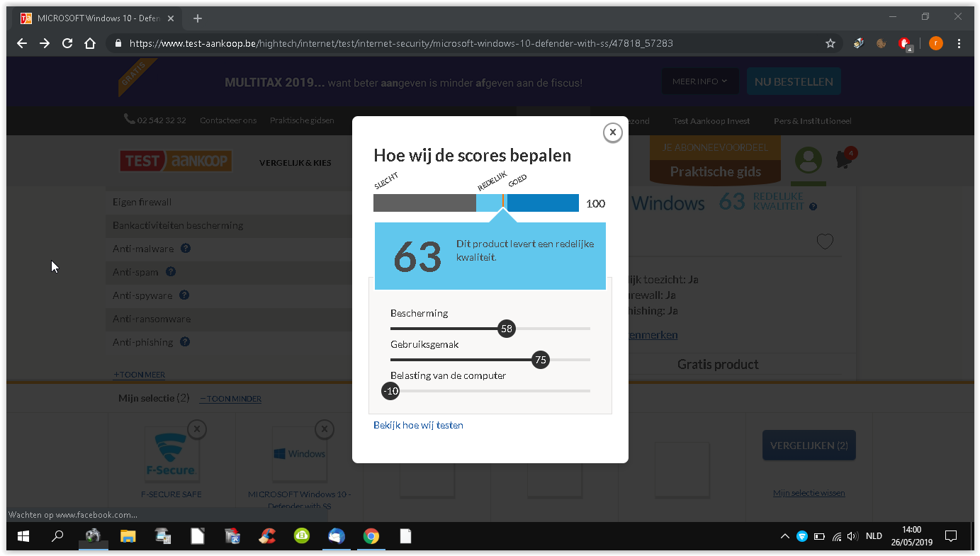
Task: Open the green circular taskbar app
Action: coord(301,536)
